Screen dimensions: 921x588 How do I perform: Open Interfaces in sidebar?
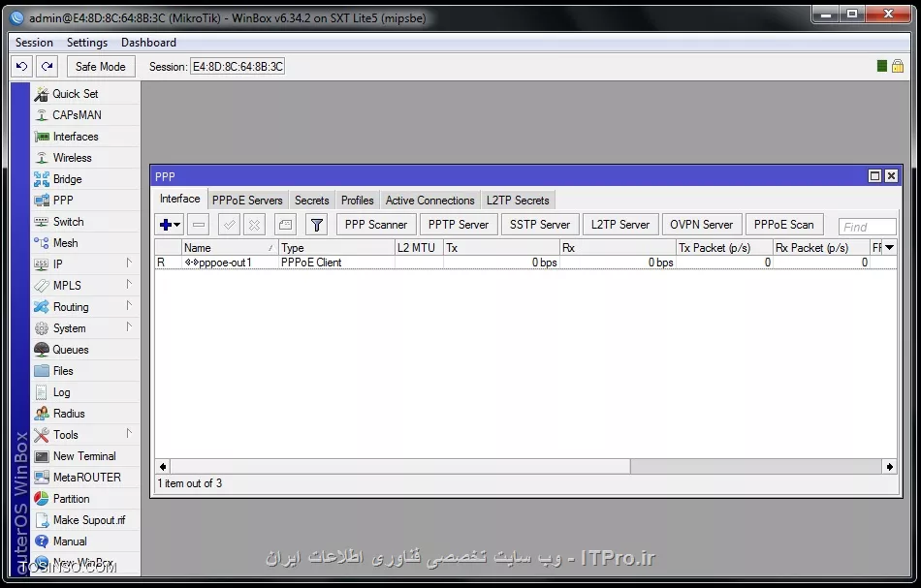click(85, 137)
